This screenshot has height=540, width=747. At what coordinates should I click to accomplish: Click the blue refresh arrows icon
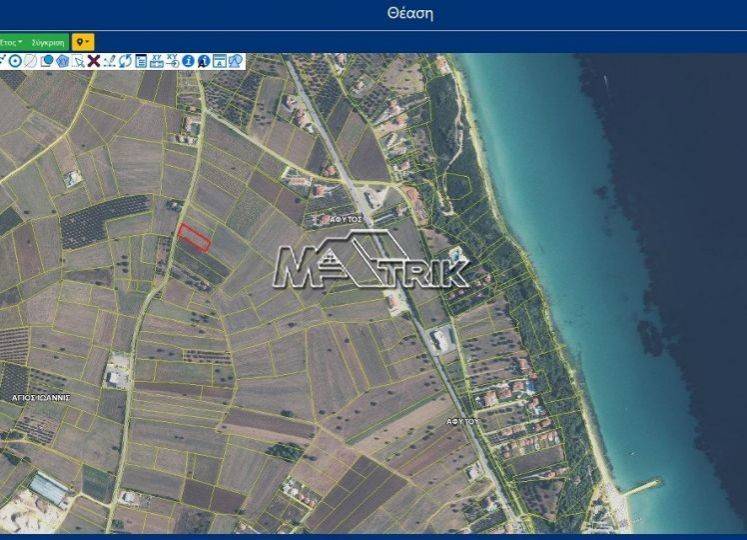pos(125,61)
